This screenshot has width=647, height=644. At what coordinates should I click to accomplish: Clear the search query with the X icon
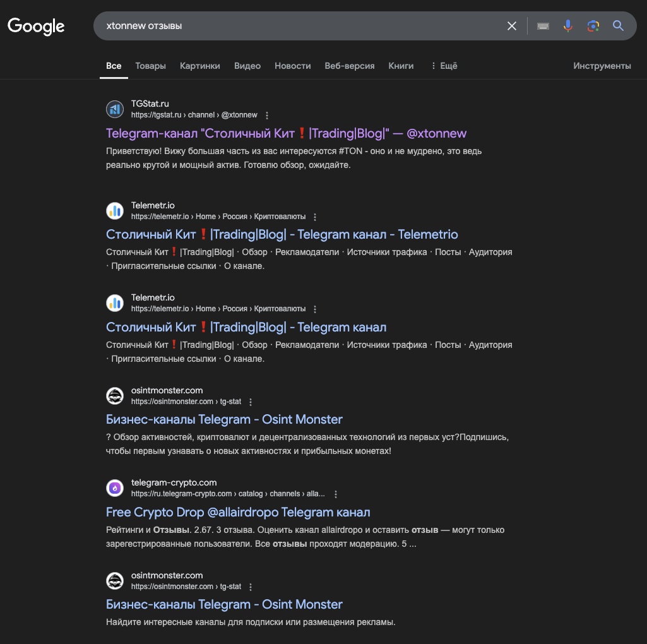tap(512, 26)
